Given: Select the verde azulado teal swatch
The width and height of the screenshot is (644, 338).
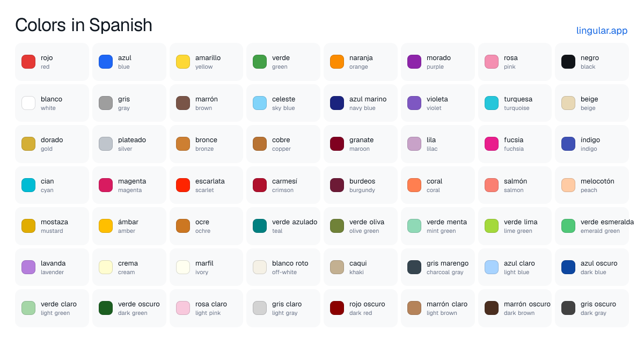Looking at the screenshot, I should (260, 226).
